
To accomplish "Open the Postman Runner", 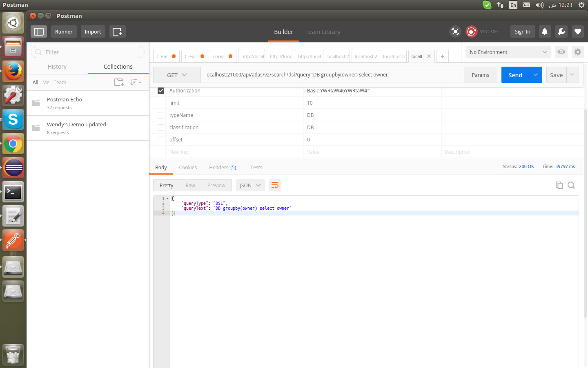I will pos(63,31).
